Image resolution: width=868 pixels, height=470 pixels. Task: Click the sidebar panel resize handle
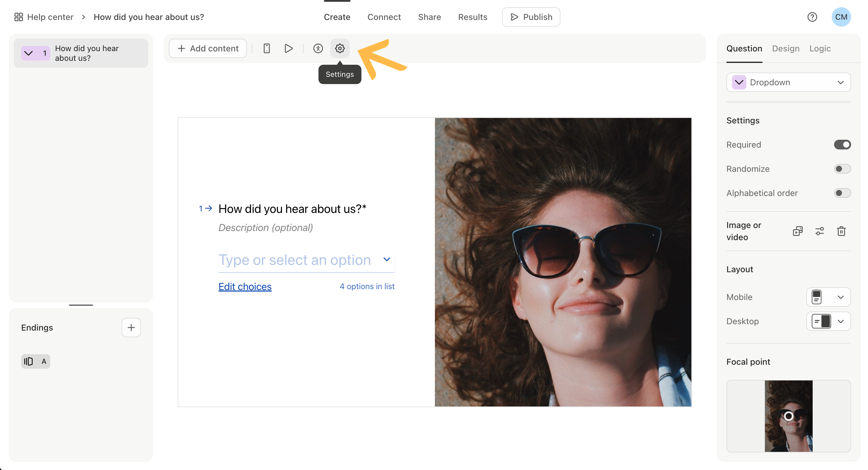tap(81, 305)
